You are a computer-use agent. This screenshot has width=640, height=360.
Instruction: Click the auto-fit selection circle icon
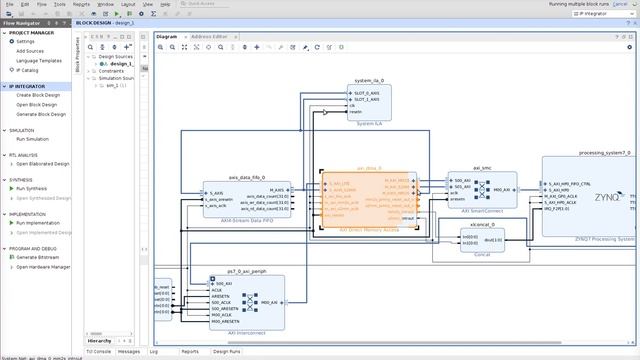click(x=209, y=47)
